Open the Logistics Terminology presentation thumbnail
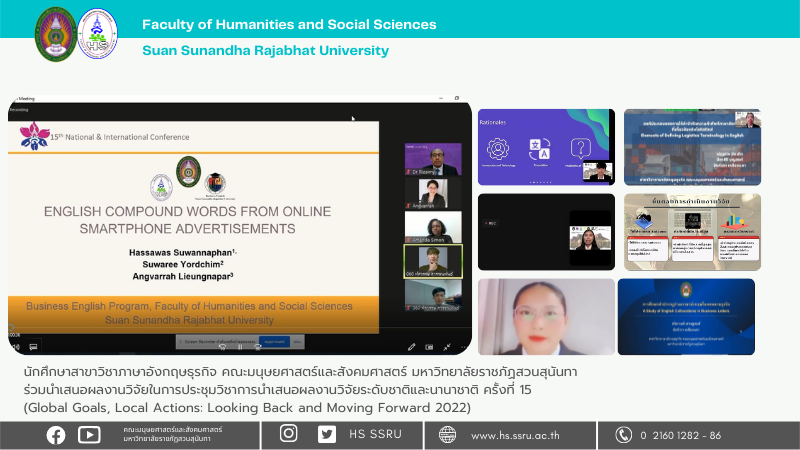The width and height of the screenshot is (800, 450). coord(692,146)
